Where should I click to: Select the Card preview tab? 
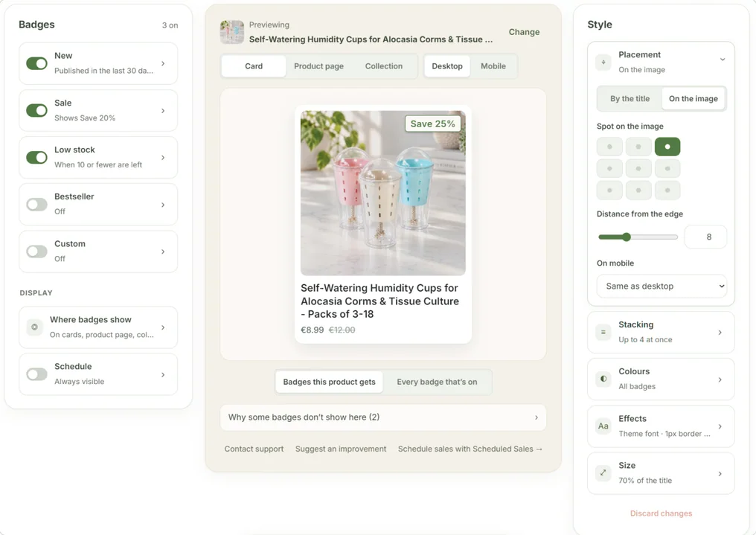tap(254, 66)
